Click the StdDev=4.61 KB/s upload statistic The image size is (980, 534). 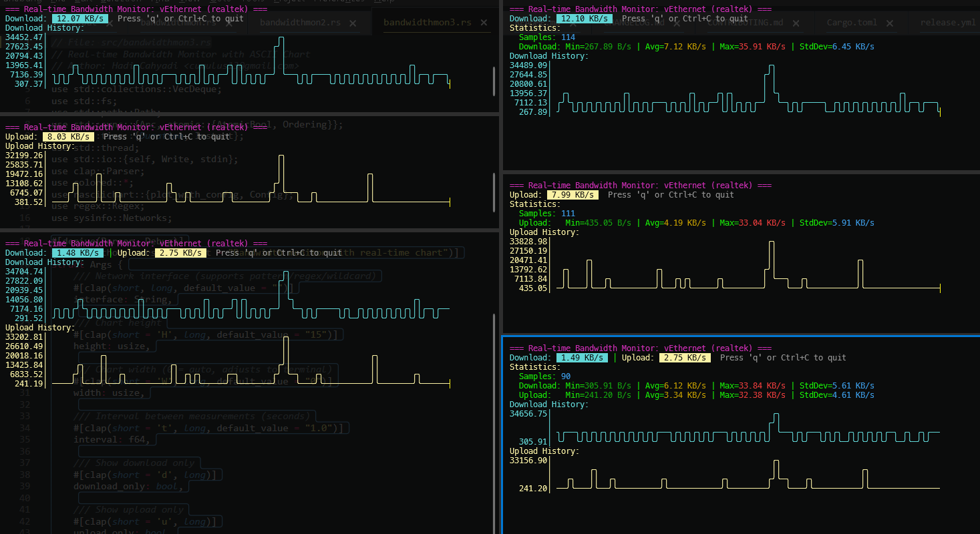coord(836,395)
